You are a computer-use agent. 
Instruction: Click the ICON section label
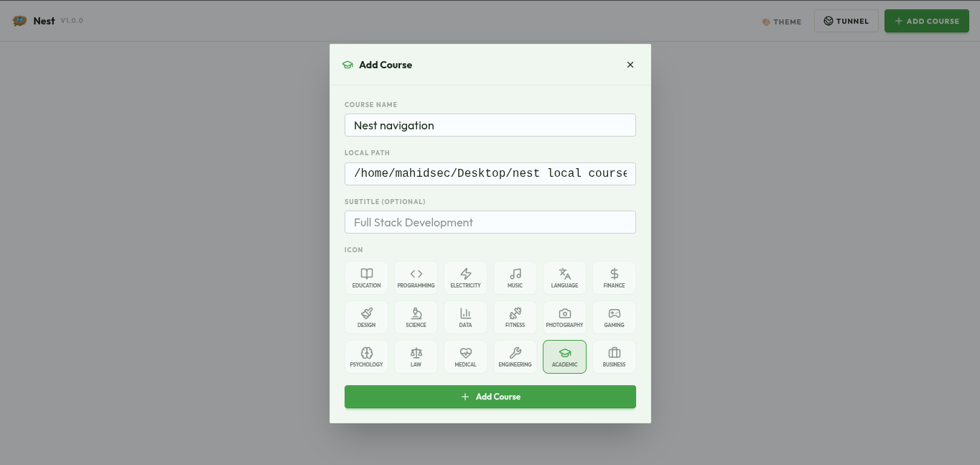point(354,250)
